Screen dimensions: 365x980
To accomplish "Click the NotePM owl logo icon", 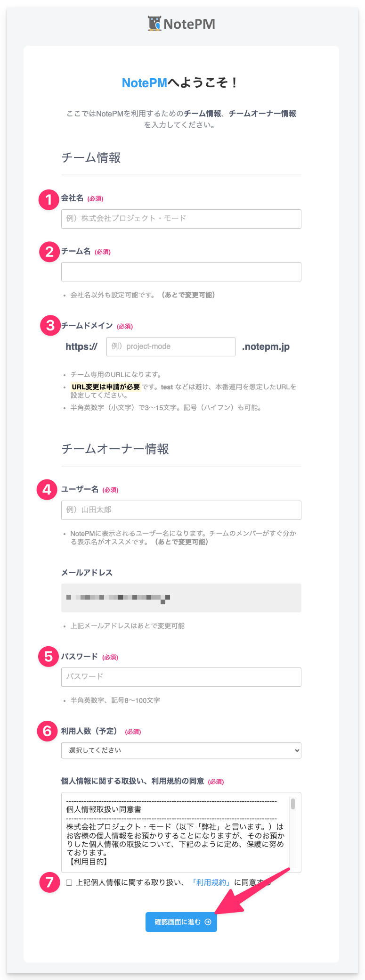I will 154,24.
